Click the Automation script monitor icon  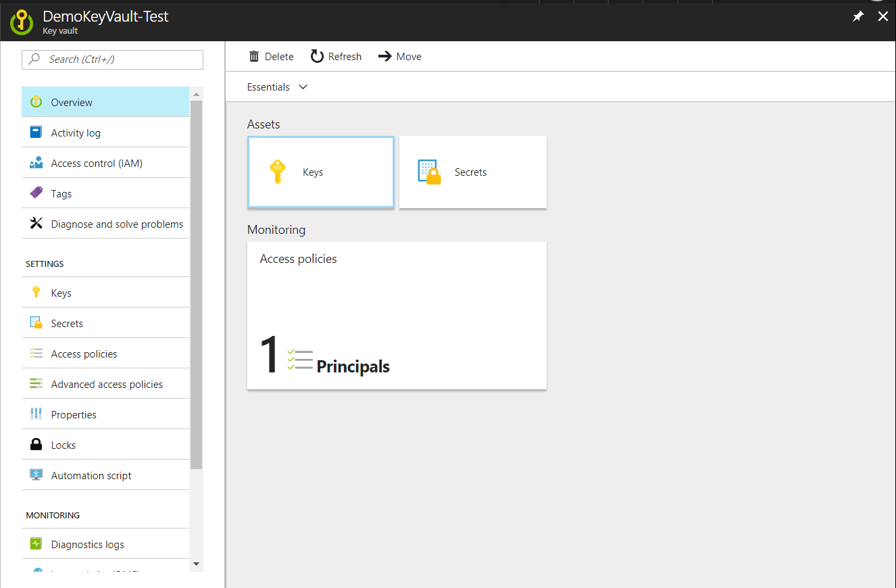[36, 475]
